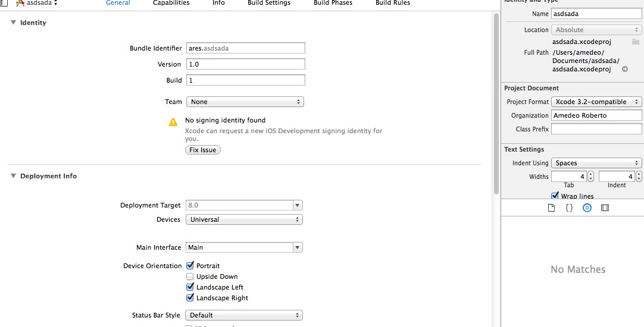Click the 'No signing identity found' message
644x327 pixels.
[225, 120]
